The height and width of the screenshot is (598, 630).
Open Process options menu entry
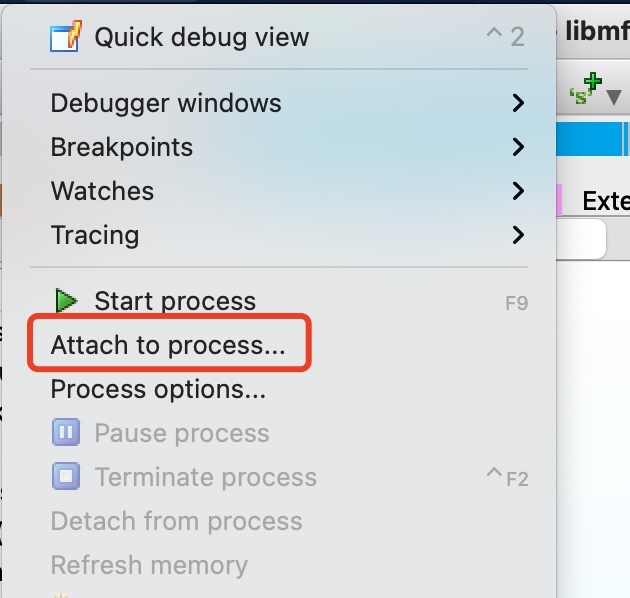tap(158, 389)
